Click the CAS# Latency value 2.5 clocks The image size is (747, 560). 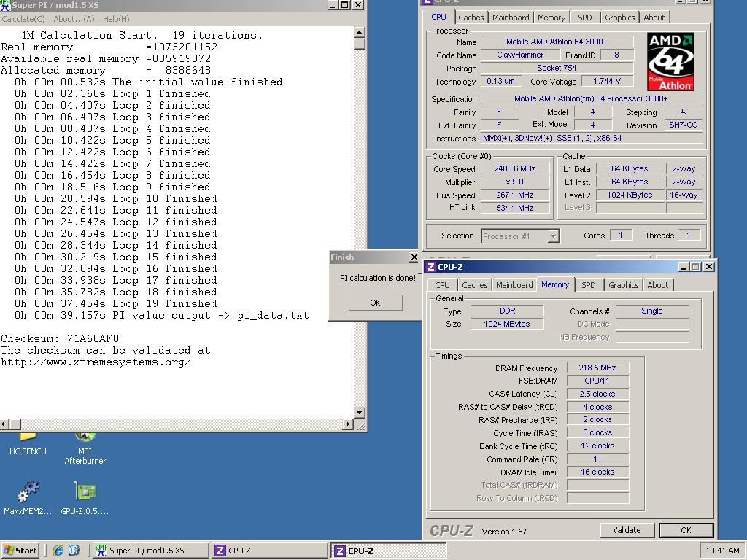[x=597, y=394]
